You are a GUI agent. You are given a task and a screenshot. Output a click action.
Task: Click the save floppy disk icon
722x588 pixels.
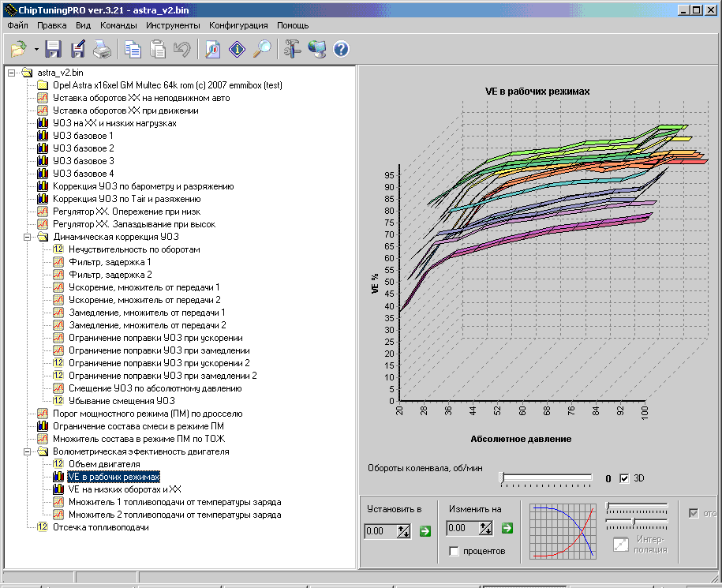[x=54, y=50]
